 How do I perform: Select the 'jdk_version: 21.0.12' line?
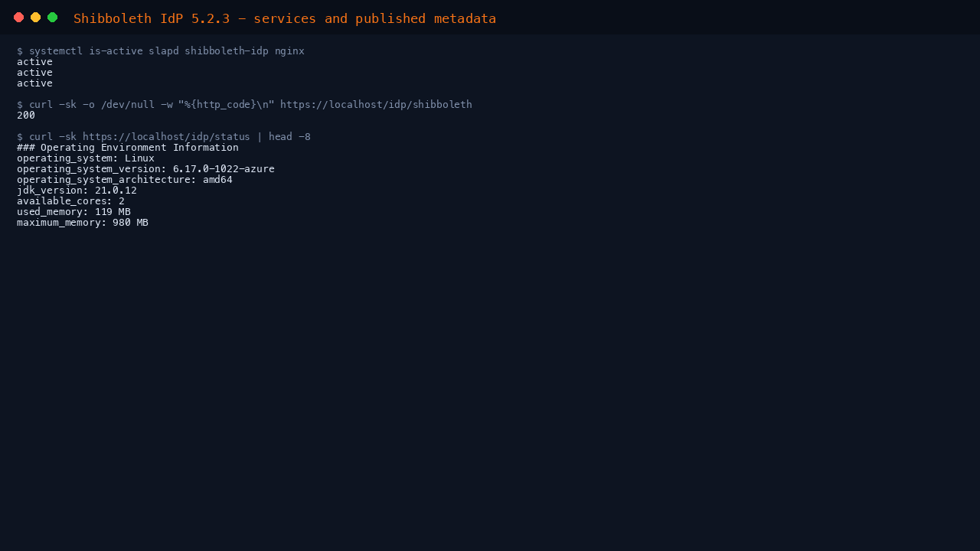tap(77, 191)
